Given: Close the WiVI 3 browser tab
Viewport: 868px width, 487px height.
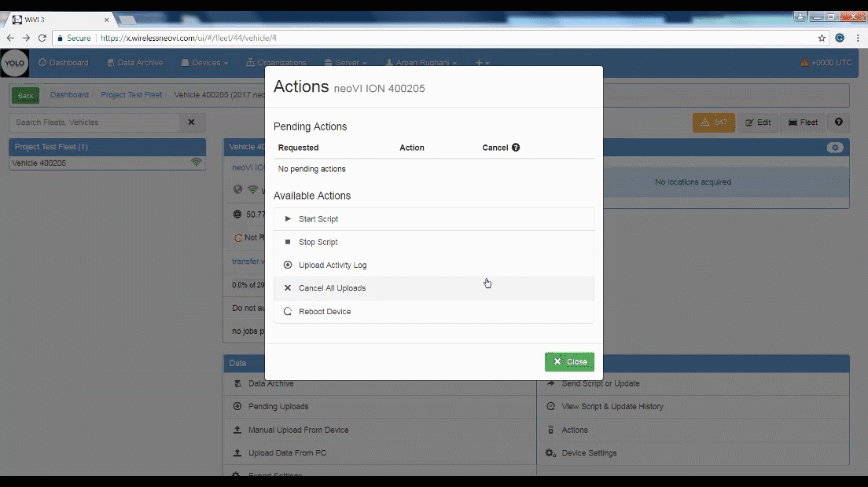Looking at the screenshot, I should tap(107, 20).
